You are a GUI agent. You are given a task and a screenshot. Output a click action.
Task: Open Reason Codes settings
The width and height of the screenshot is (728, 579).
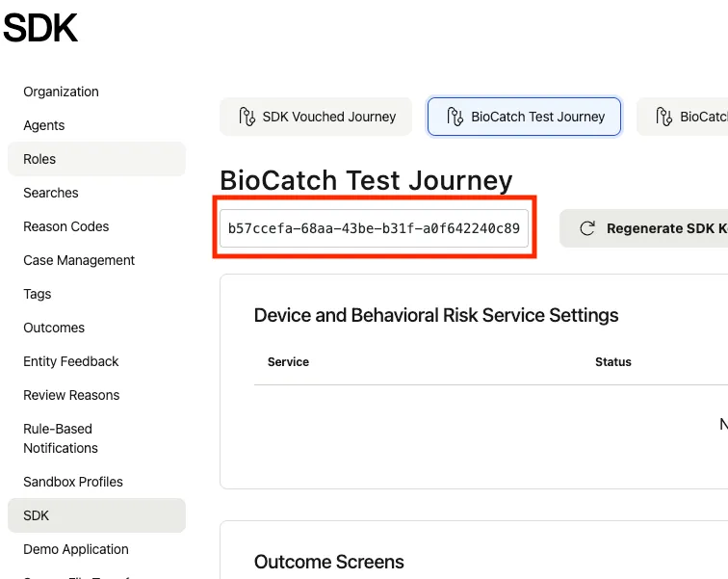[66, 226]
